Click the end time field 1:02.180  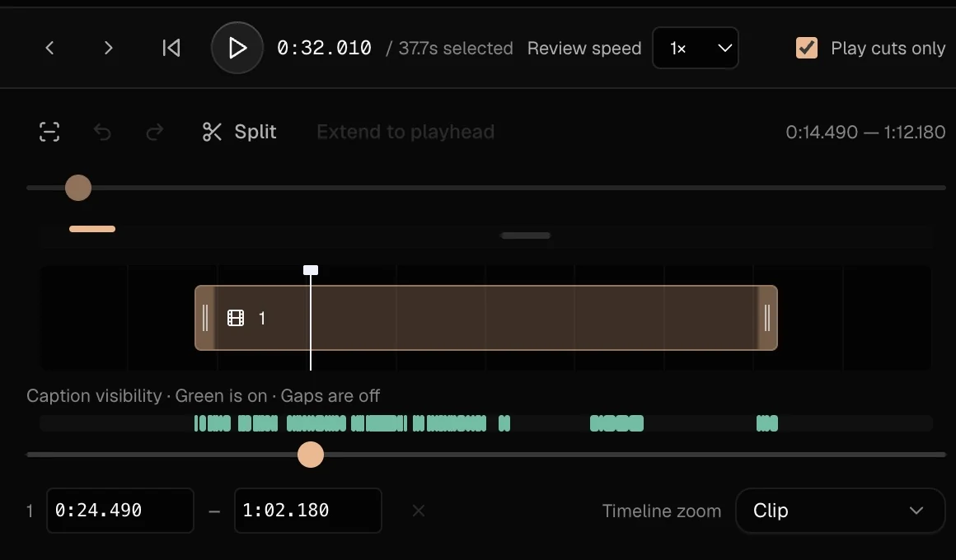tap(308, 510)
